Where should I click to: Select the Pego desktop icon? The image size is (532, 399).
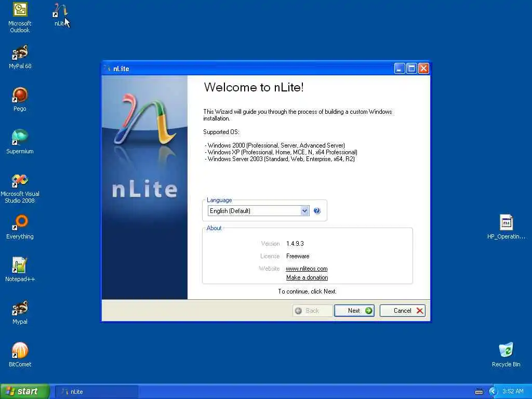(20, 99)
